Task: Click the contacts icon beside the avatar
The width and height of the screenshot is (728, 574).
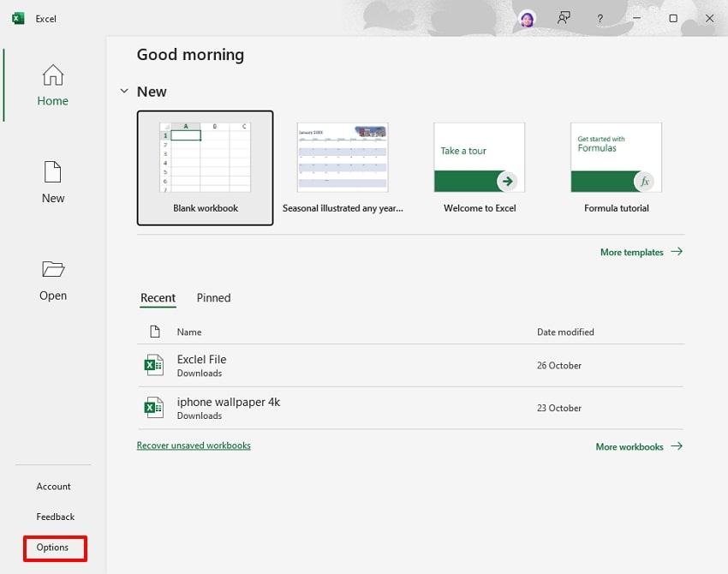Action: coord(564,18)
